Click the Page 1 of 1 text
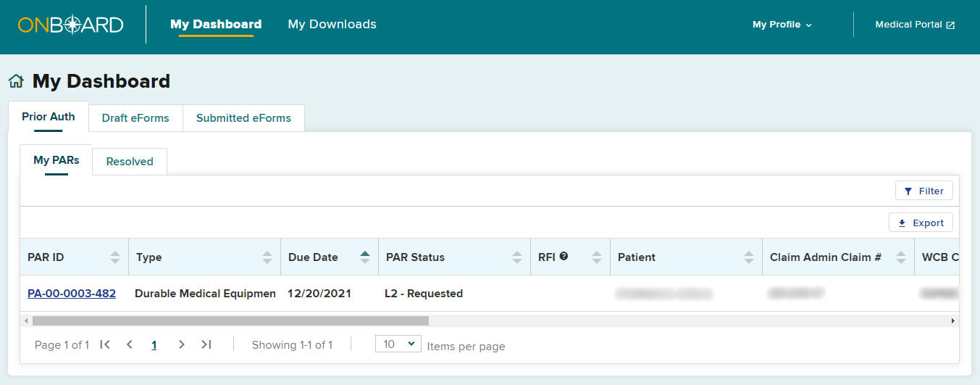 tap(62, 345)
